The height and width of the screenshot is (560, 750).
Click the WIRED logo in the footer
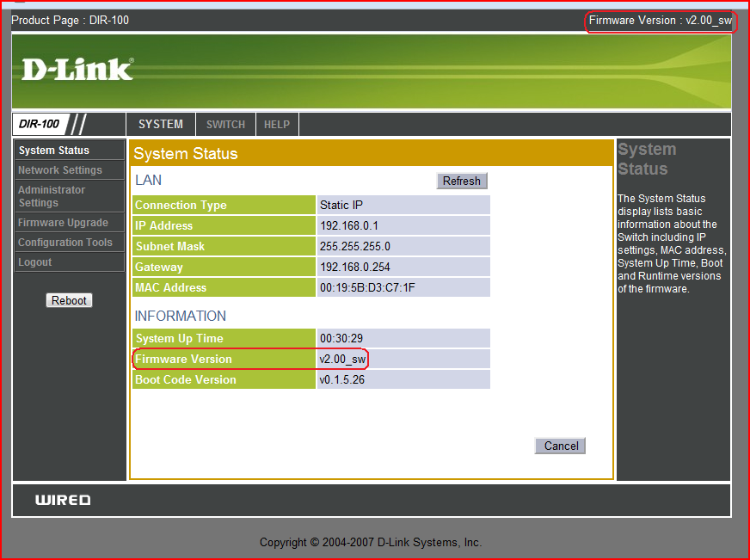pyautogui.click(x=63, y=500)
